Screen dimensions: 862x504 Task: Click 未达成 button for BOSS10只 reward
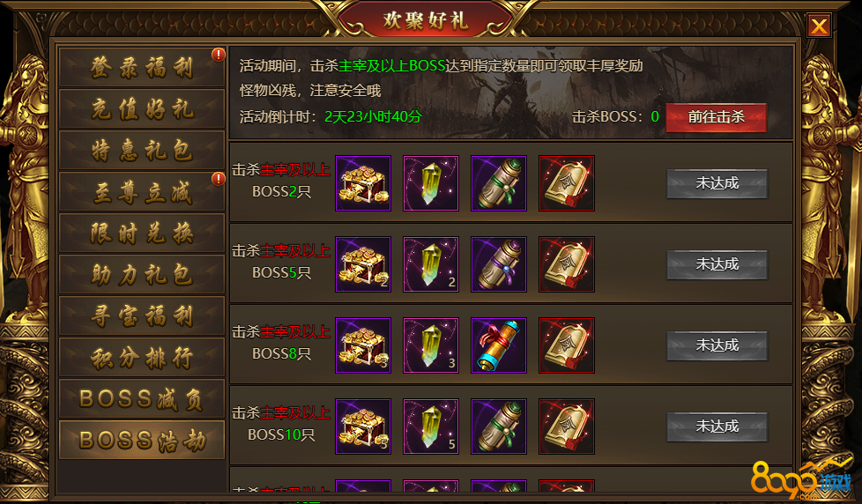tap(717, 426)
